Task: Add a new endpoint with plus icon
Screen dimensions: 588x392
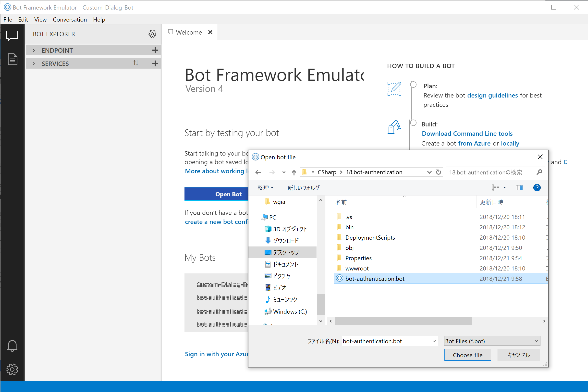Action: point(155,50)
